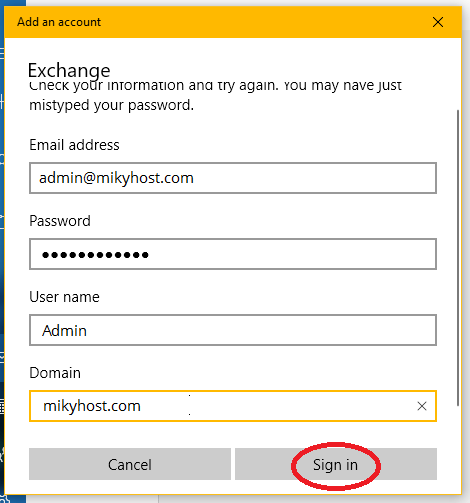Screen dimensions: 470x503
Task: Open settings gear at bottom-left corner
Action: click(x=3, y=499)
